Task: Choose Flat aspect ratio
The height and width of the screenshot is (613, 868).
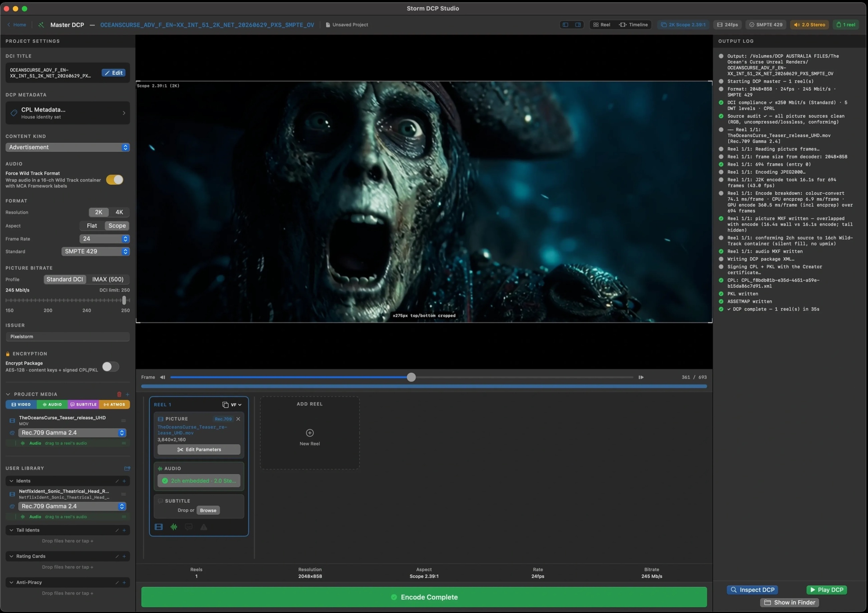Action: [x=92, y=226]
